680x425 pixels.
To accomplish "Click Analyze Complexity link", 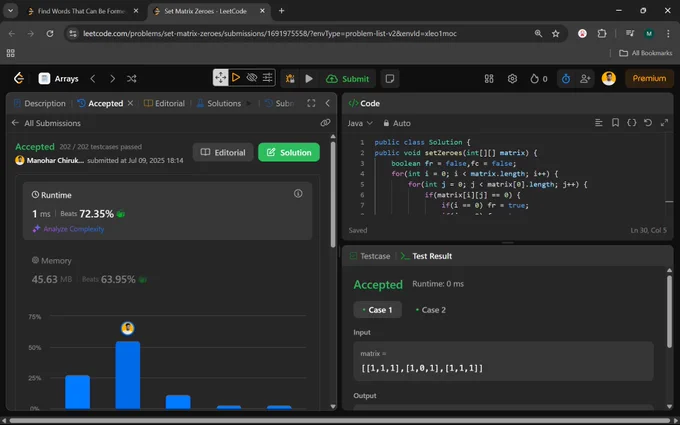I will 69,229.
